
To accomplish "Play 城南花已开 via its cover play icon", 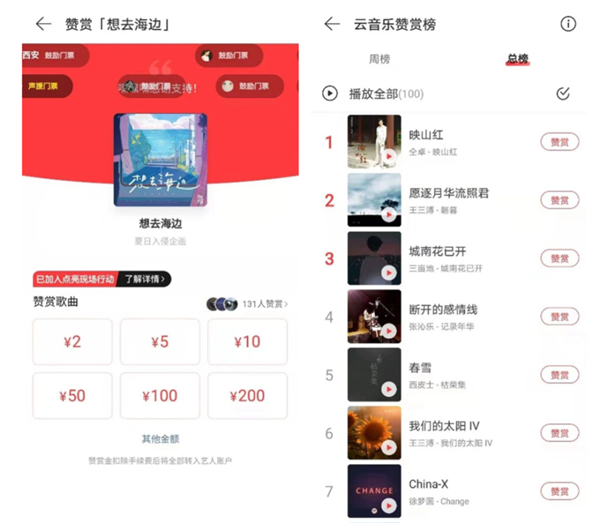I will [x=389, y=273].
